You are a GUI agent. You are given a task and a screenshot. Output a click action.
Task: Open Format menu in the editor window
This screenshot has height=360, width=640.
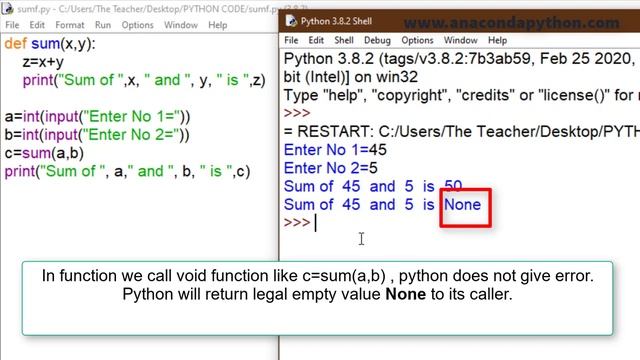[x=70, y=25]
